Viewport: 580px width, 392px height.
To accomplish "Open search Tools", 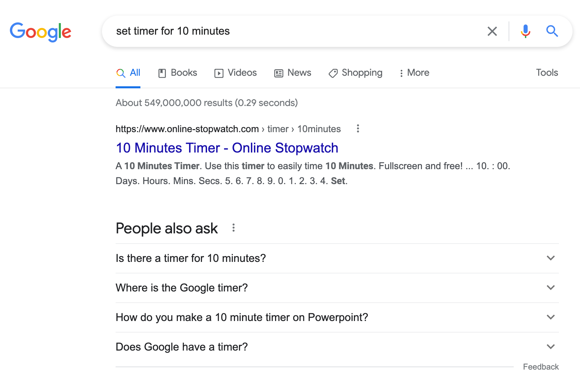I will pos(546,73).
